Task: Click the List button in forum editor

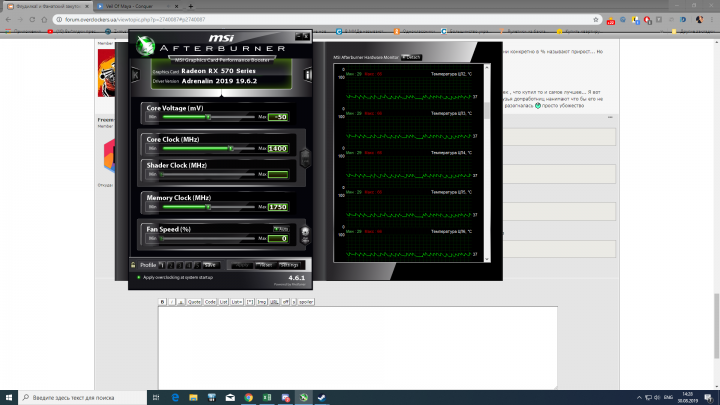Action: click(223, 302)
